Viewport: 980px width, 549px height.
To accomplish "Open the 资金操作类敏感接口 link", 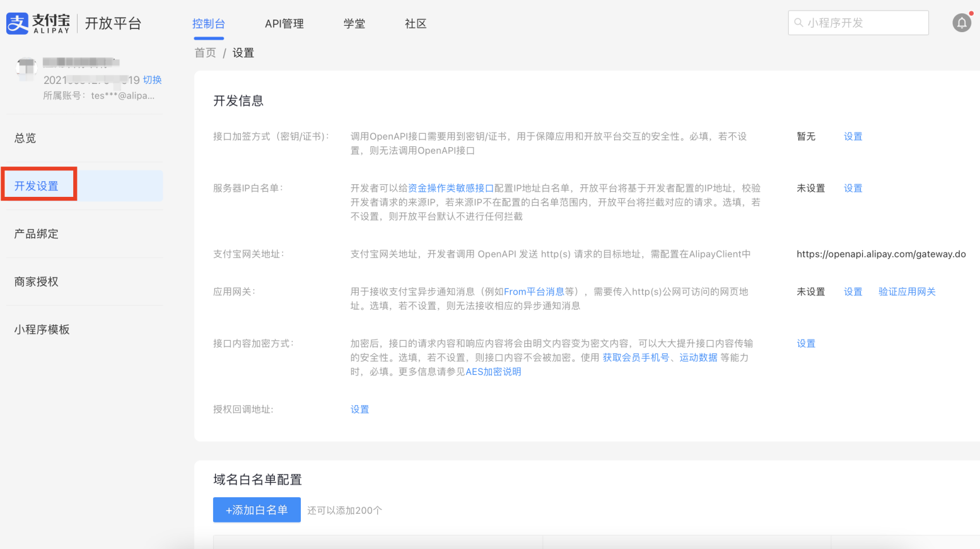I will pyautogui.click(x=451, y=188).
